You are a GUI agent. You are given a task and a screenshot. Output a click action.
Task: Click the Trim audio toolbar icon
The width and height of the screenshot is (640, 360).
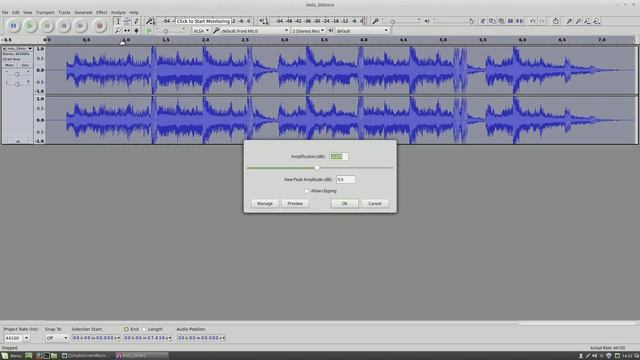[x=510, y=21]
